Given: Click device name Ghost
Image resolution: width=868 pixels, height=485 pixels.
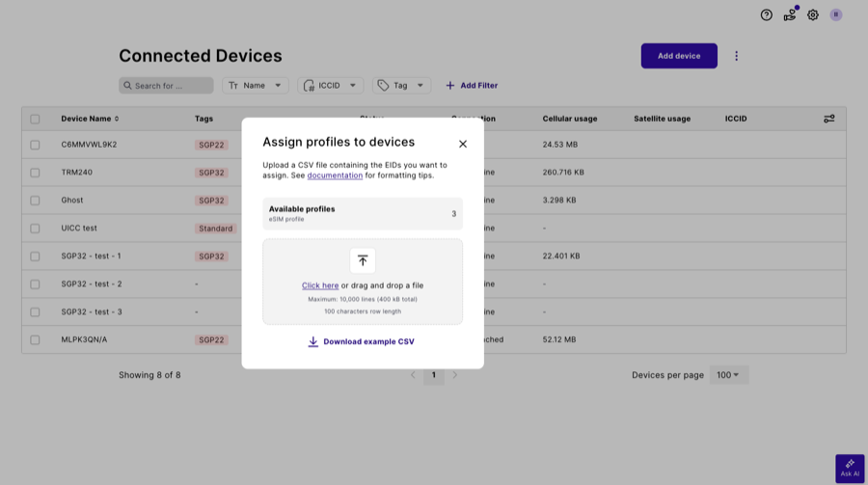Looking at the screenshot, I should (72, 200).
